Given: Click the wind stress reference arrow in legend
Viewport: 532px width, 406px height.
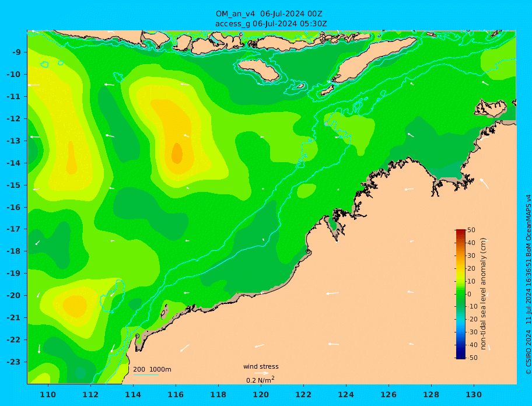Looking at the screenshot, I should click(x=261, y=373).
